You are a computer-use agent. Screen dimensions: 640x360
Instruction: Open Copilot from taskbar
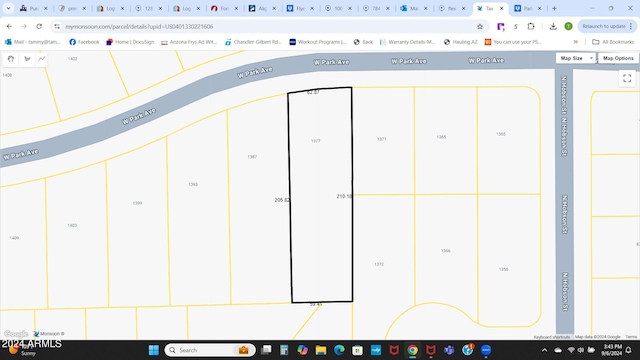tap(302, 350)
